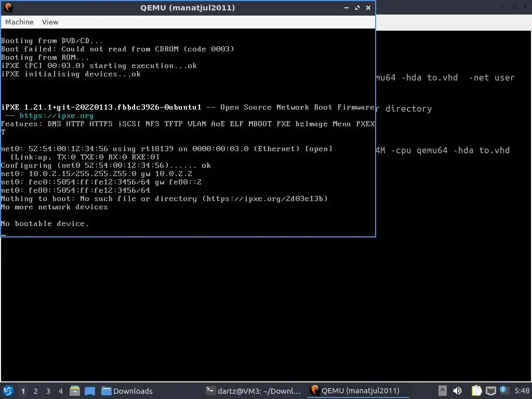Switch to workspace 1

click(23, 391)
